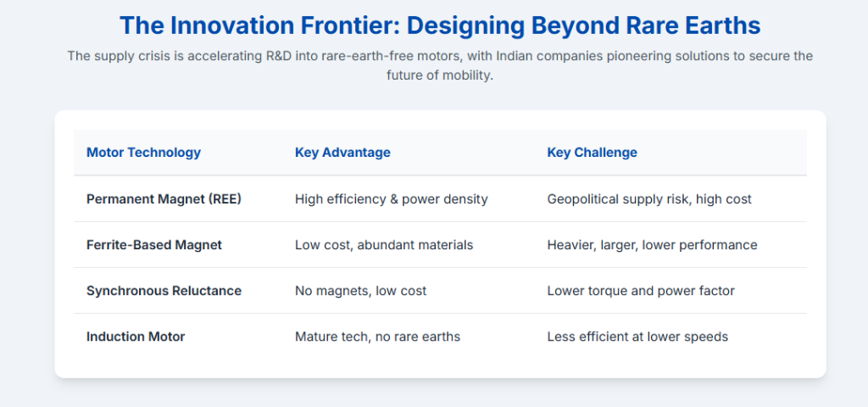The image size is (868, 407).
Task: Click 'High efficiency & power density' cell
Action: 391,199
